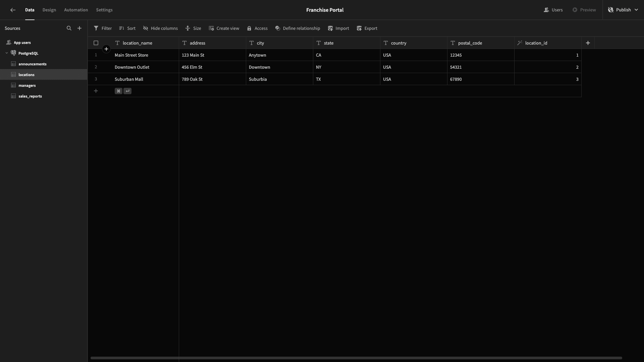Switch to the Automation tab
Screen dimensions: 644x362
pos(76,10)
